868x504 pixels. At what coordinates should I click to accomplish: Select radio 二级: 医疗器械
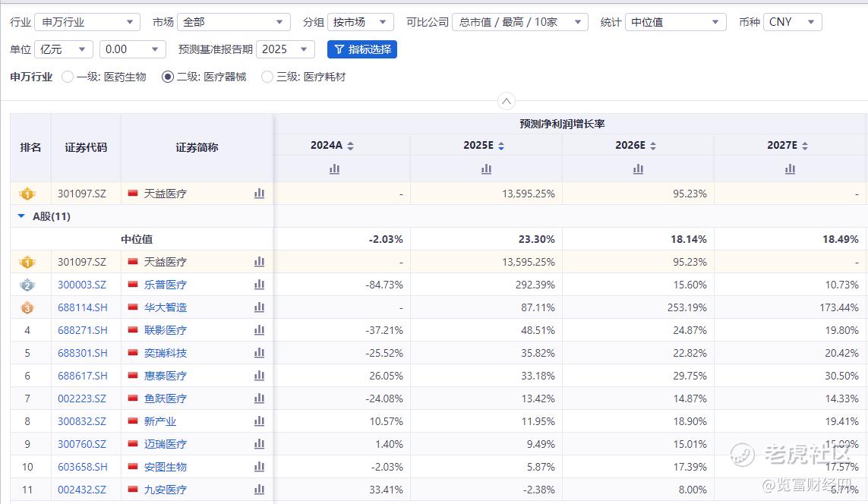(168, 77)
